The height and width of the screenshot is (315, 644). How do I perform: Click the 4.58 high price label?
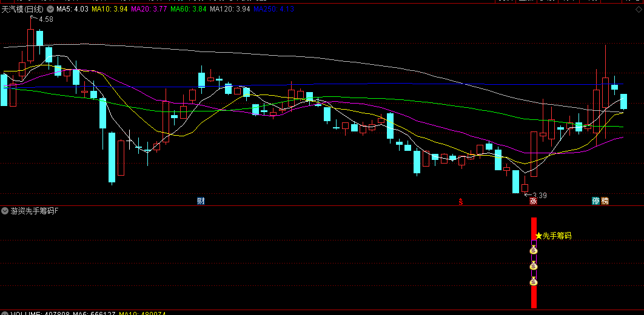[x=46, y=19]
